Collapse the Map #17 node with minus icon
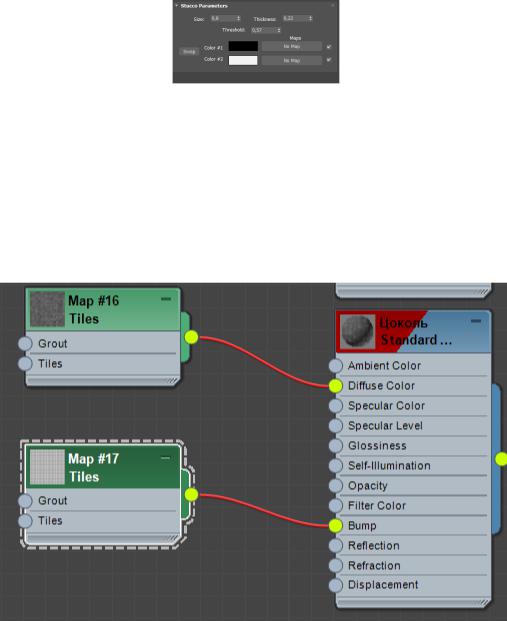This screenshot has height=621, width=507. 166,458
